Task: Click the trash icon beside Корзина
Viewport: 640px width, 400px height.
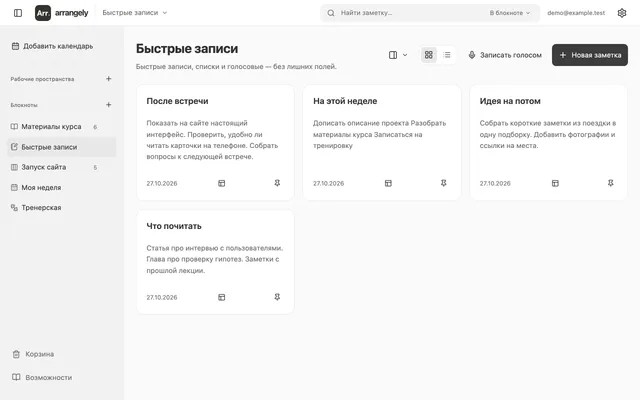Action: pyautogui.click(x=16, y=354)
